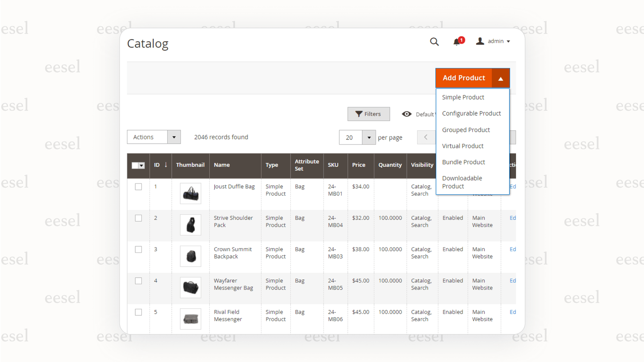Open Edit link for Strive Shoulder Pack
Screen dimensions: 644x362
pyautogui.click(x=513, y=218)
